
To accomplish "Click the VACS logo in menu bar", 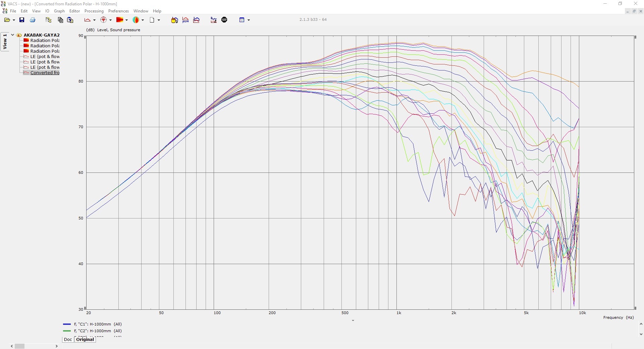I will tap(5, 11).
